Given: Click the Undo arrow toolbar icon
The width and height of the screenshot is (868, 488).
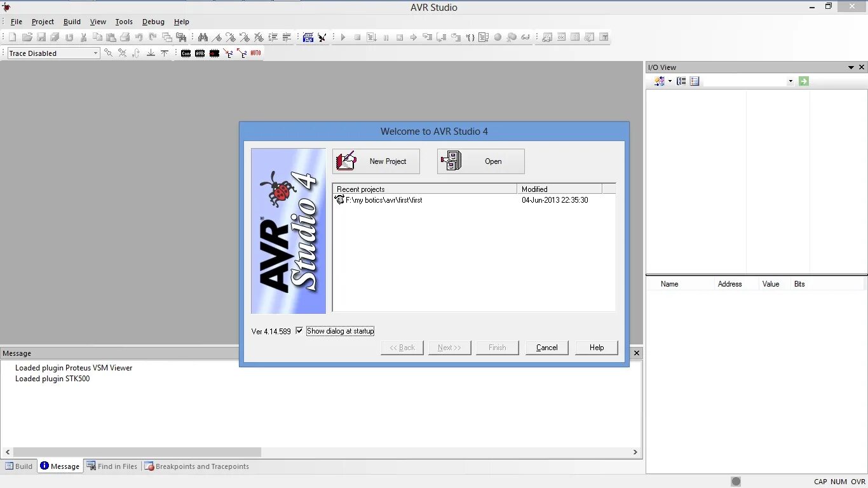Looking at the screenshot, I should point(139,37).
